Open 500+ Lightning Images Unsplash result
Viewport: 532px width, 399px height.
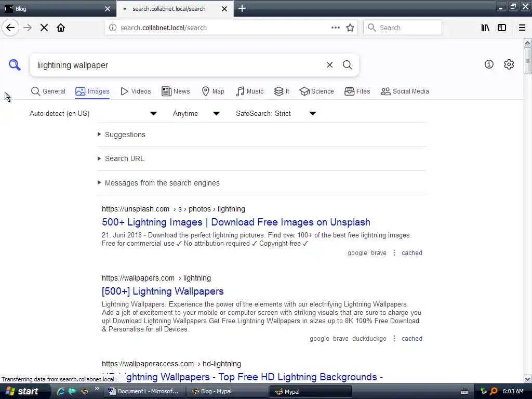pyautogui.click(x=236, y=222)
